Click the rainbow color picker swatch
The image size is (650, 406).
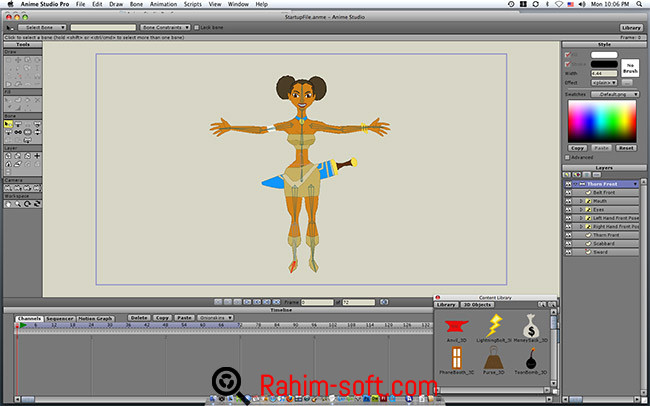[602, 120]
